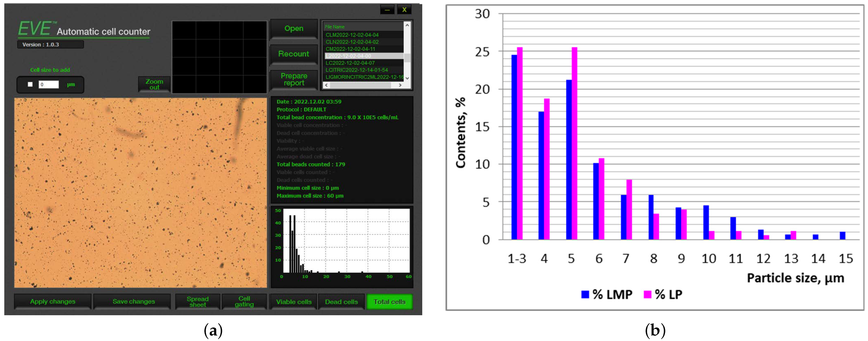Click the Zoom out button
The width and height of the screenshot is (868, 341).
tap(154, 84)
